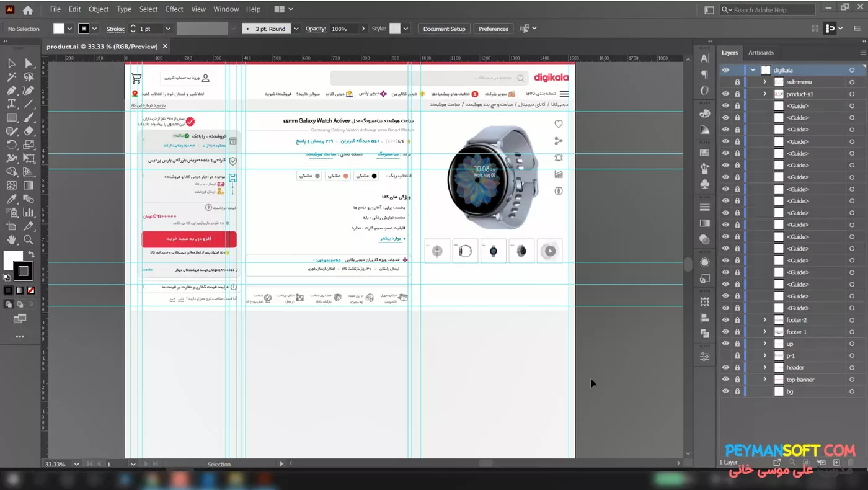Switch to the Artboards tab
Image resolution: width=868 pixels, height=490 pixels.
click(x=761, y=53)
